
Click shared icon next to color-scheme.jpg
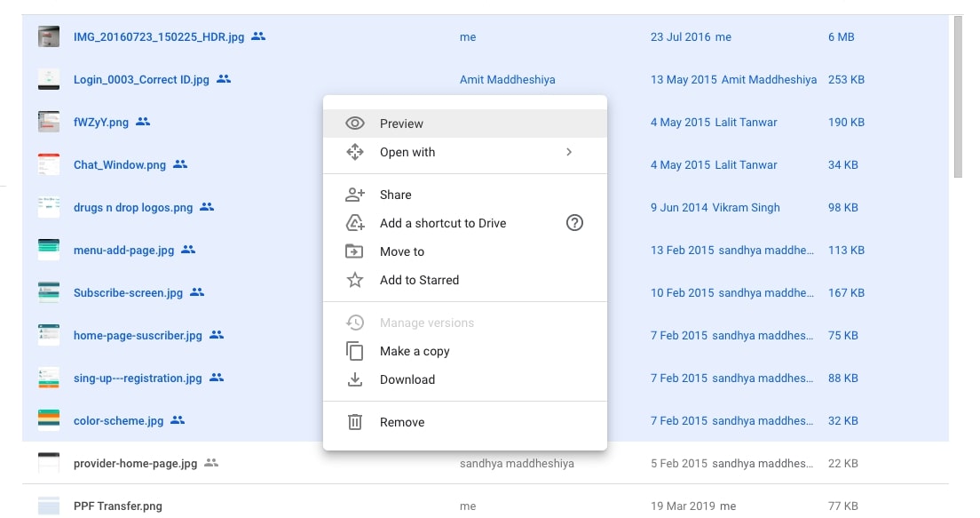178,419
